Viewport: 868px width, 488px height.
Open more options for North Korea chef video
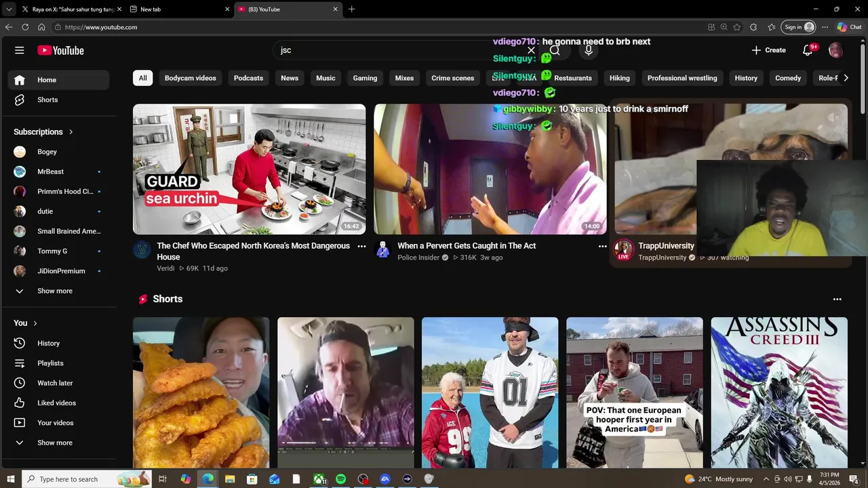point(361,247)
